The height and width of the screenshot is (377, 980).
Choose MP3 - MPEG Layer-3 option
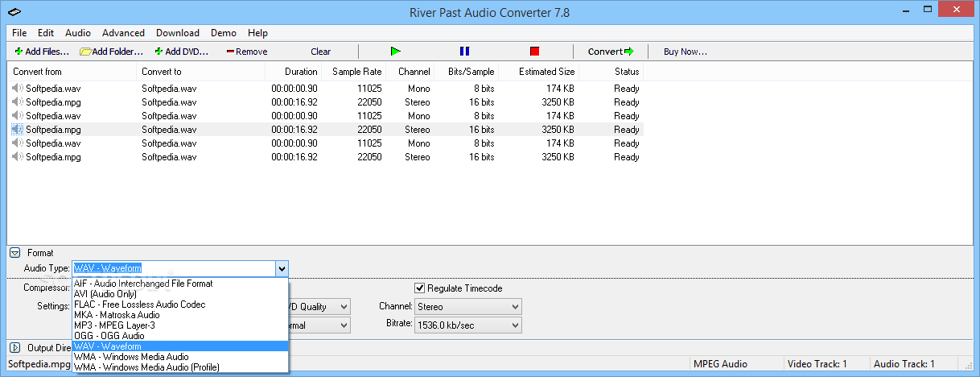[x=179, y=325]
